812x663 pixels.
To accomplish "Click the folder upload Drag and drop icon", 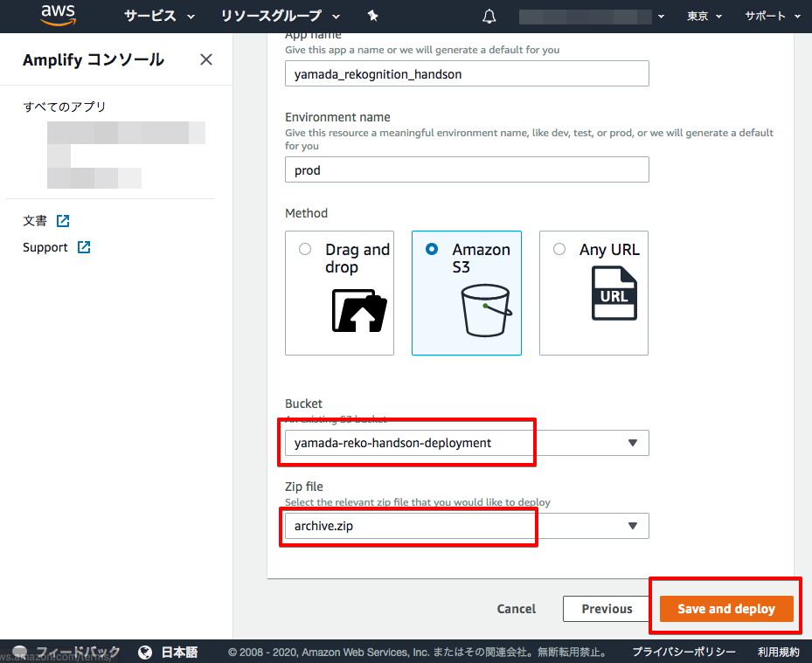I will pyautogui.click(x=359, y=311).
